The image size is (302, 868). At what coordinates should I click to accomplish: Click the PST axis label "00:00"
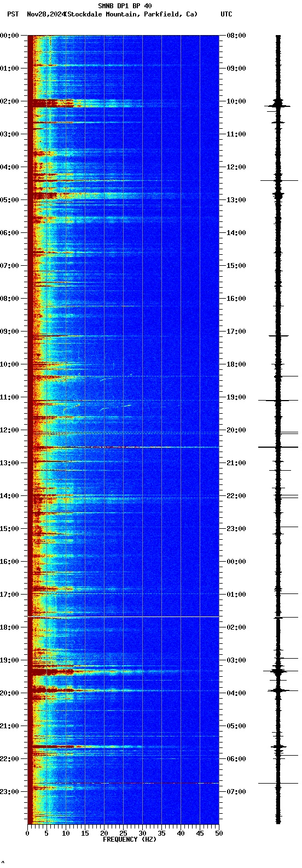pyautogui.click(x=9, y=36)
